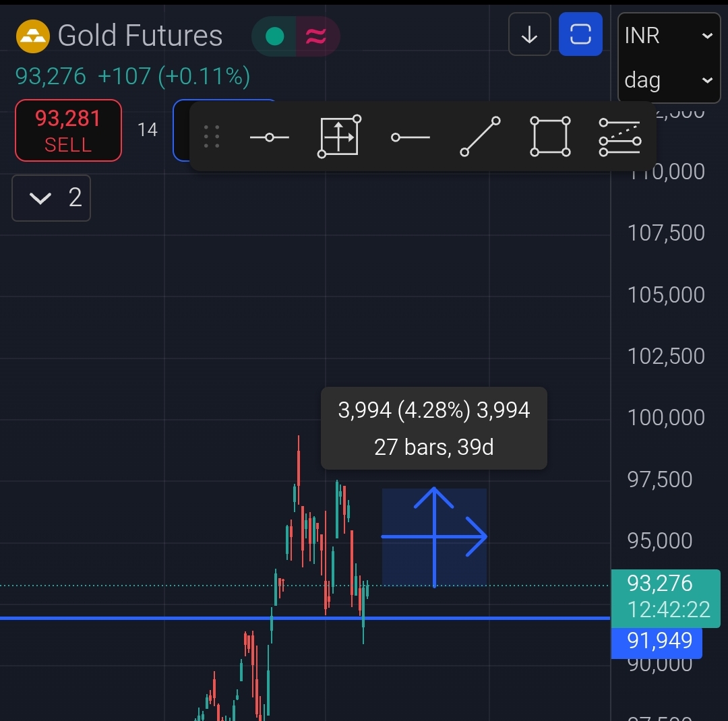Open the dag unit dropdown
The width and height of the screenshot is (728, 721).
[x=668, y=80]
